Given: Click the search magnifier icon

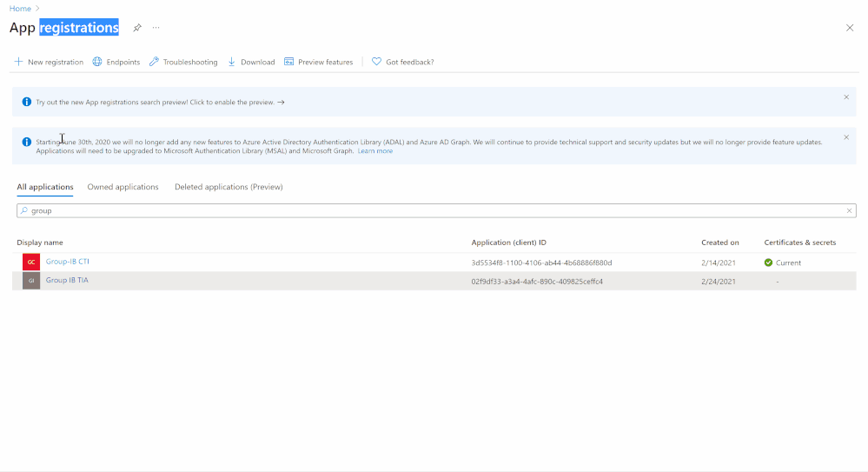Looking at the screenshot, I should pyautogui.click(x=24, y=210).
